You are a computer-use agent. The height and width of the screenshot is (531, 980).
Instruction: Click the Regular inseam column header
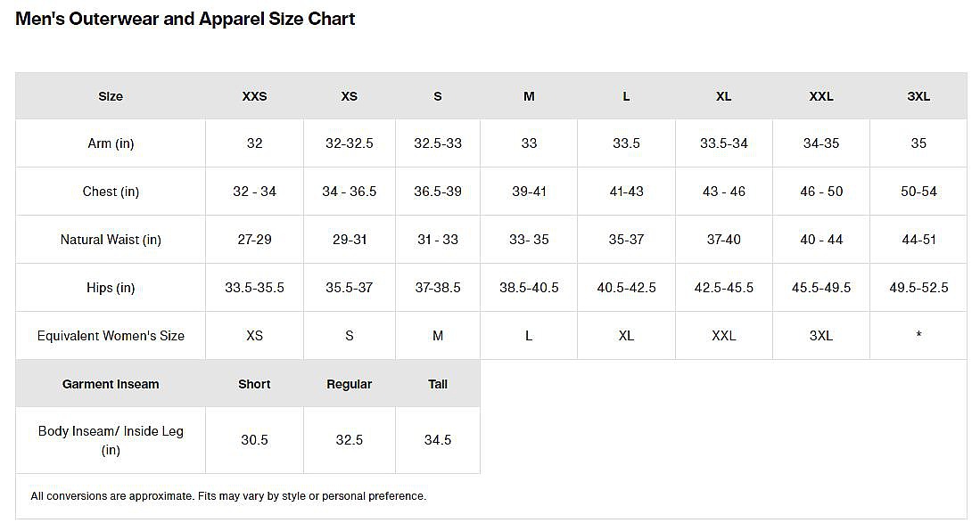coord(349,384)
